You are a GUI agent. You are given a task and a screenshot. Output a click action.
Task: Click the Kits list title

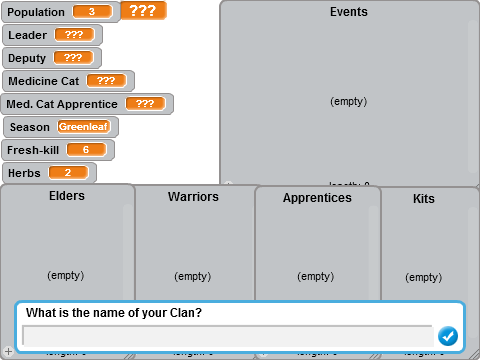pos(424,199)
